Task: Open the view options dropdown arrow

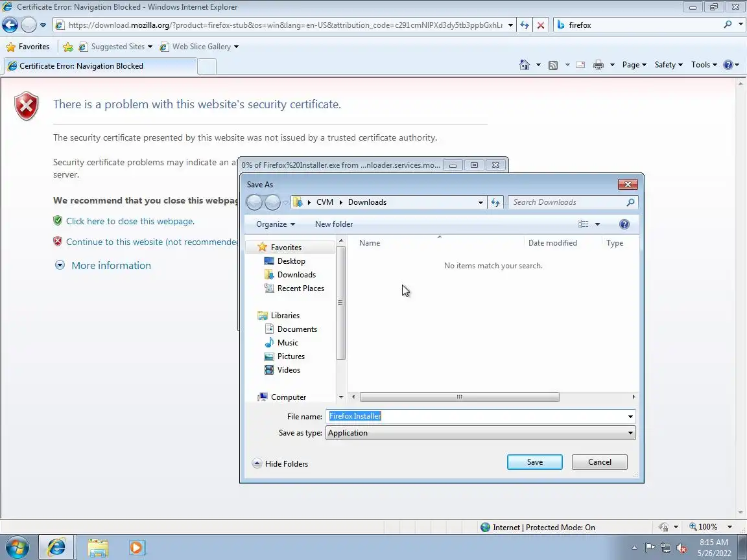Action: click(597, 224)
